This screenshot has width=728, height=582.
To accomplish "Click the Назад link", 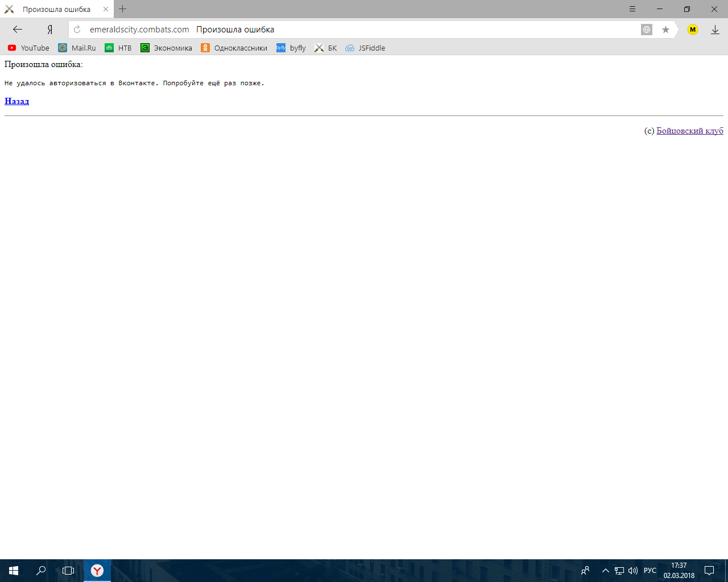I will point(16,101).
